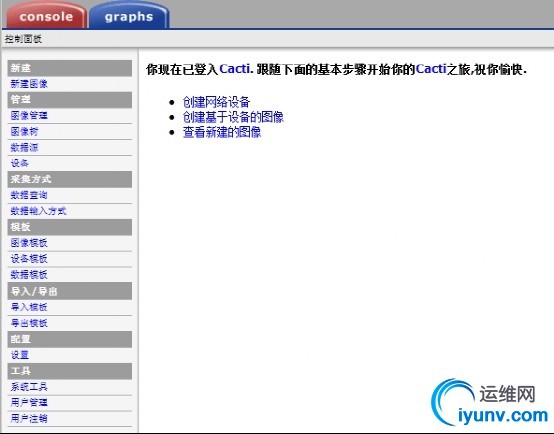This screenshot has height=434, width=554.
Task: Open 新建图像 in the sidebar
Action: tap(29, 84)
